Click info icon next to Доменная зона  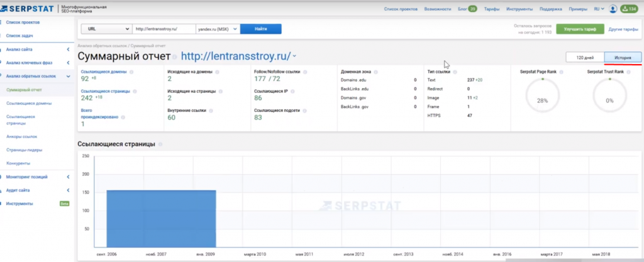(375, 72)
